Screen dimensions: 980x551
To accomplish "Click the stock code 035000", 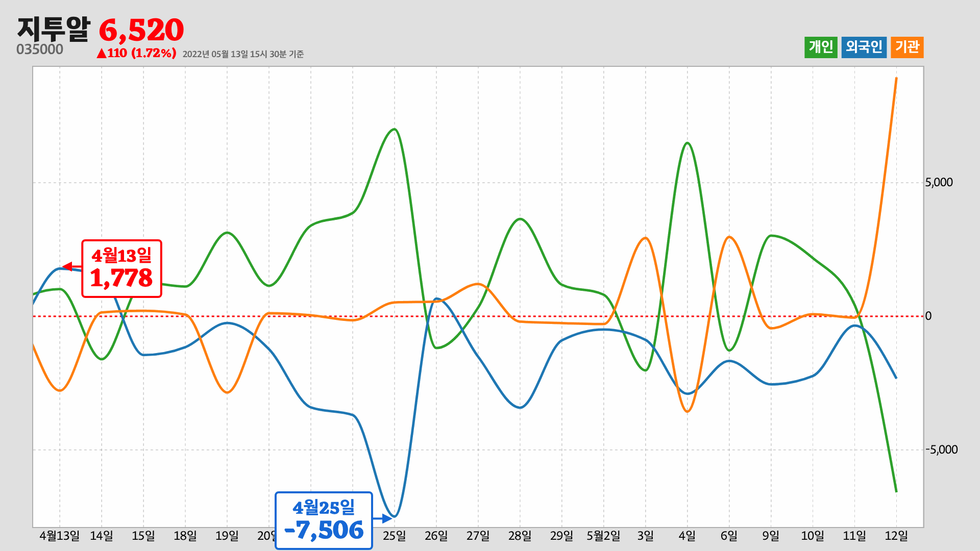I will tap(40, 49).
